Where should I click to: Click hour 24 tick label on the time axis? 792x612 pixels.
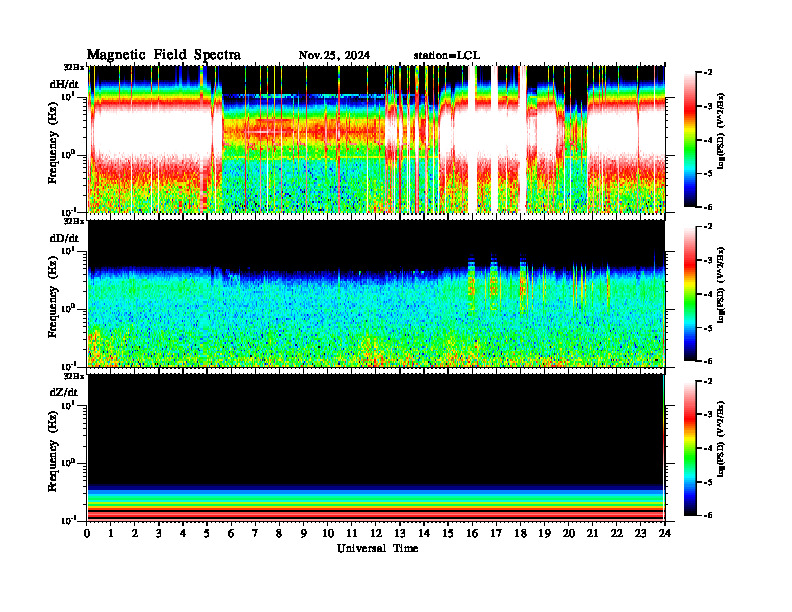point(665,533)
